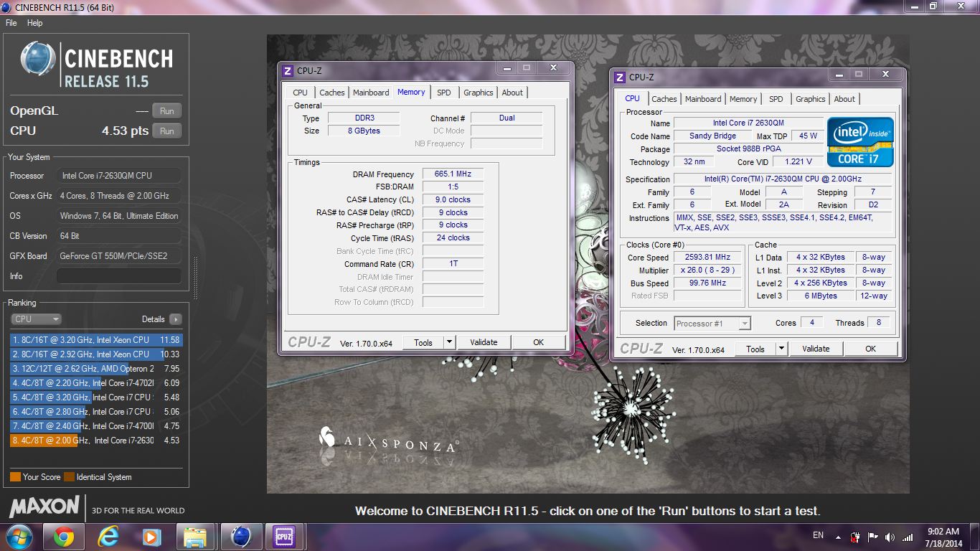Click the Intel Core i7 logo badge
Screen dimensions: 980x551
click(860, 142)
